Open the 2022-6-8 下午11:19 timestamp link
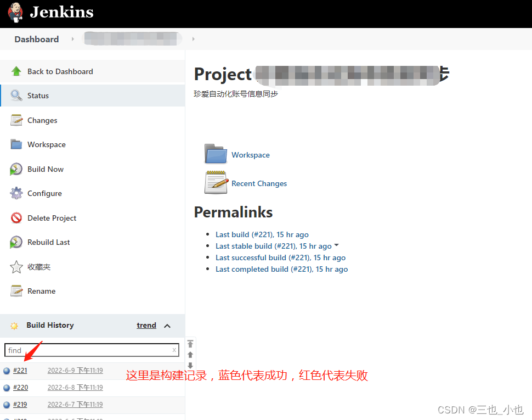The height and width of the screenshot is (420, 532). coord(75,388)
